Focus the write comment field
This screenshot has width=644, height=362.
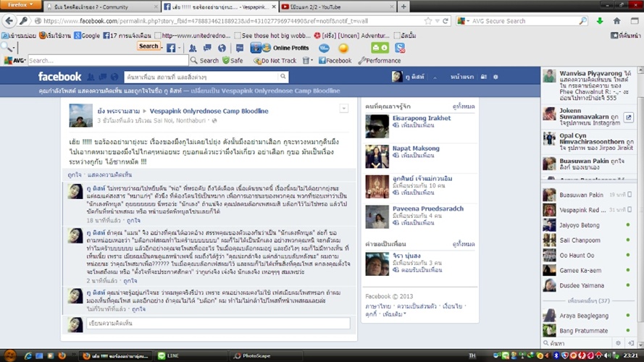pos(218,324)
